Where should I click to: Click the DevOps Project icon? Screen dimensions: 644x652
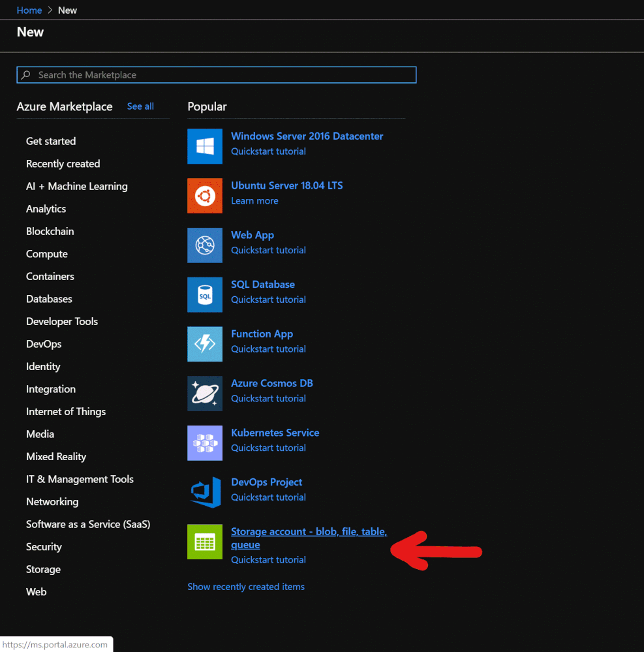(204, 493)
